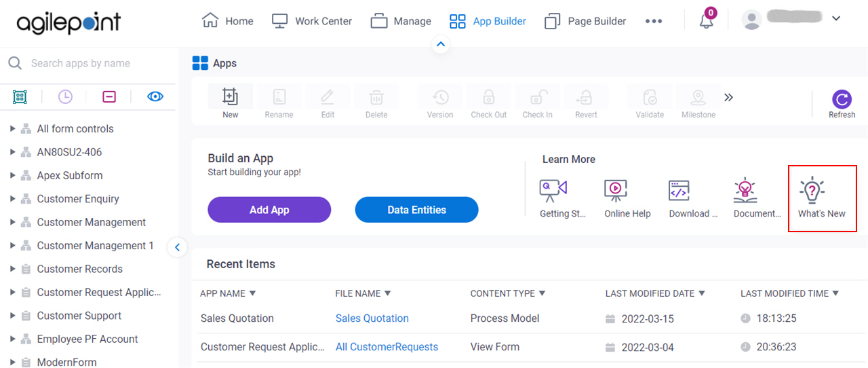Screen dimensions: 868x368
Task: Expand the Customer Enquiry tree node
Action: coord(12,198)
